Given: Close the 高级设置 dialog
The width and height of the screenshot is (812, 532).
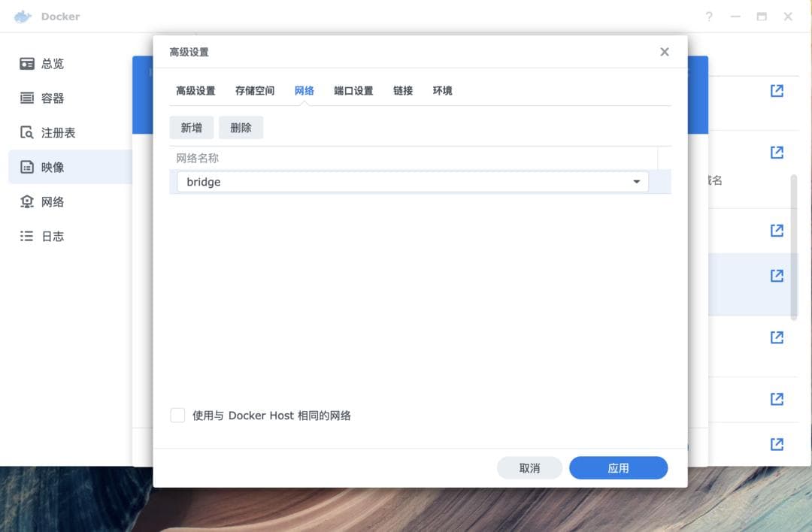Looking at the screenshot, I should pos(665,52).
